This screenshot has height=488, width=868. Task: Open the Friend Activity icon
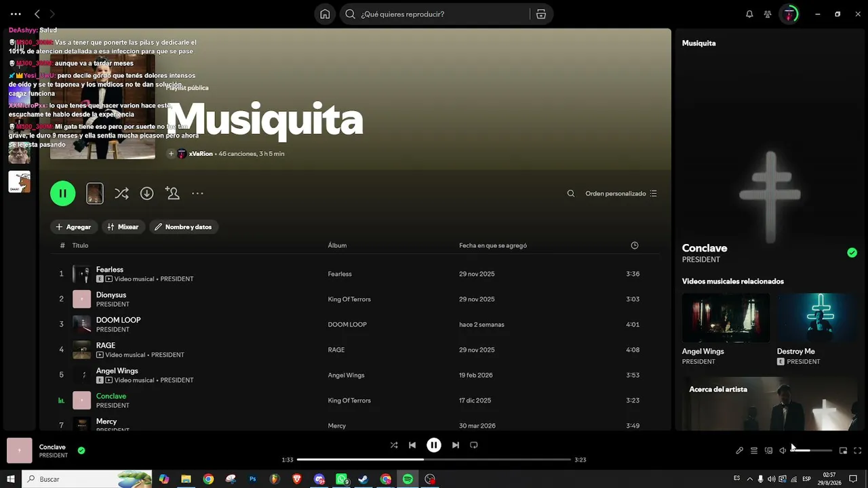[768, 14]
